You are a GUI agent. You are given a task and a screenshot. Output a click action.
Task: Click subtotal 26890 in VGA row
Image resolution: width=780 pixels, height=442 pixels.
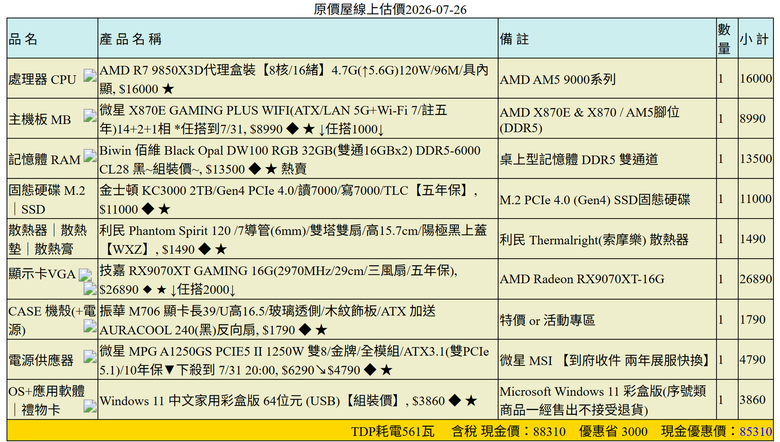(x=756, y=279)
